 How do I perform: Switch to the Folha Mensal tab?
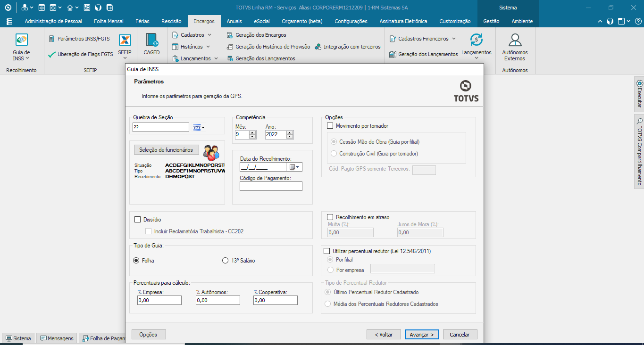point(109,21)
